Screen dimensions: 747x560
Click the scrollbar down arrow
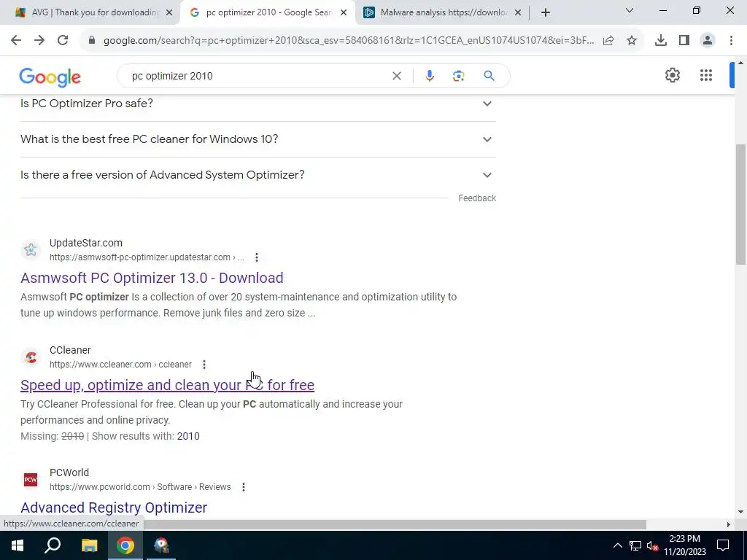pos(740,513)
